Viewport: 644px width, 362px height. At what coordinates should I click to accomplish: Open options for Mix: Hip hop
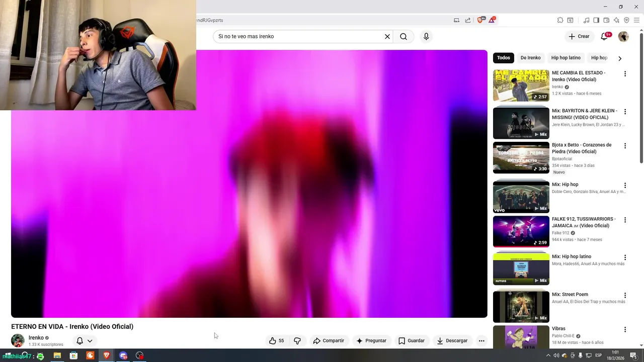click(x=625, y=186)
